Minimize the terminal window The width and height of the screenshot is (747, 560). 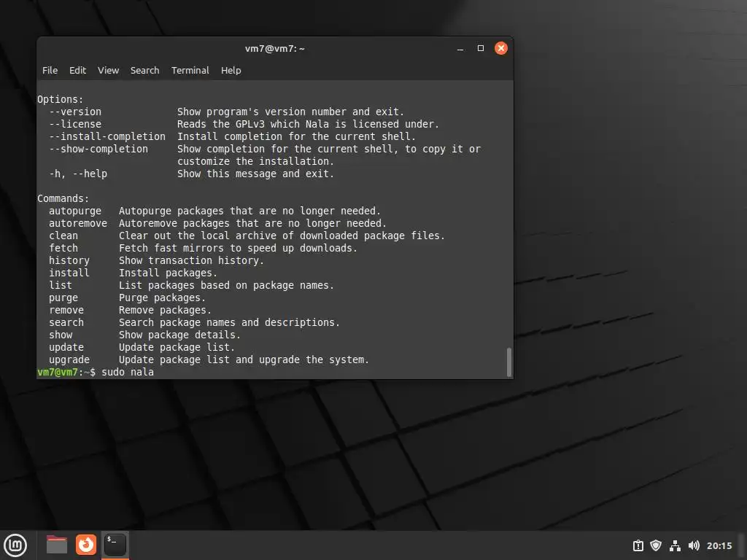(460, 49)
